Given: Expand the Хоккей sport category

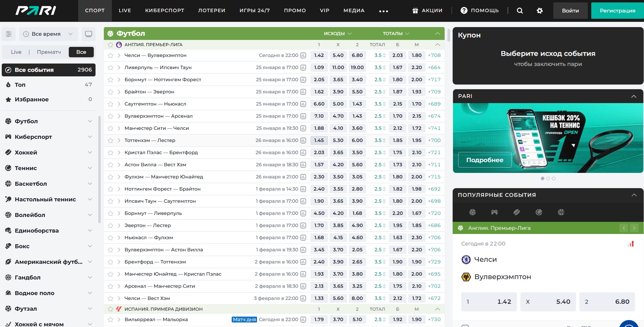Looking at the screenshot, I should (x=49, y=152).
